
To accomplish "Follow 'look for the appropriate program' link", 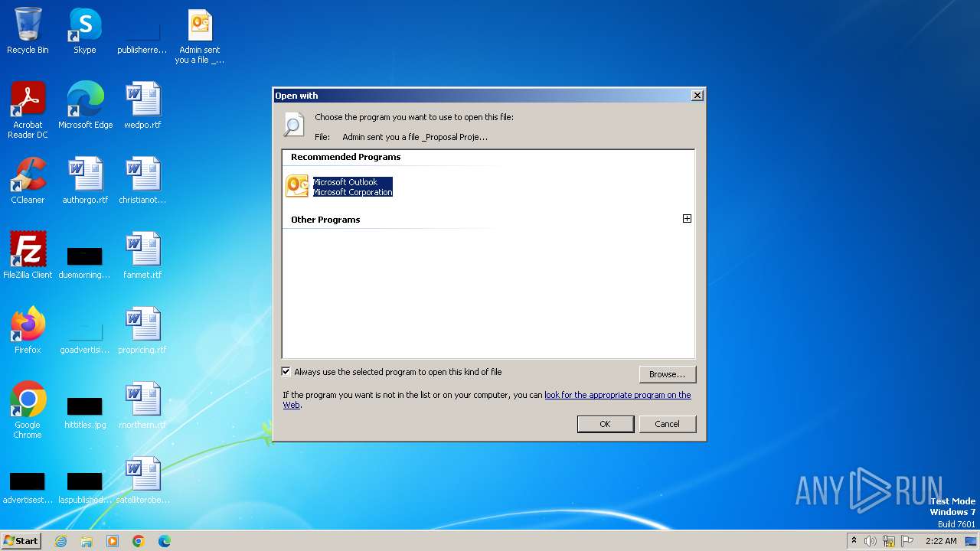I will coord(617,395).
